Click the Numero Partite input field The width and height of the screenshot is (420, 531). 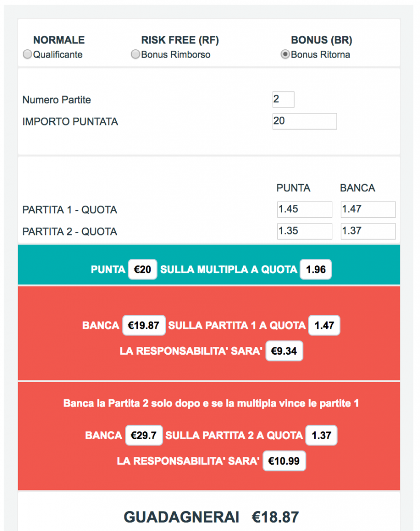283,100
